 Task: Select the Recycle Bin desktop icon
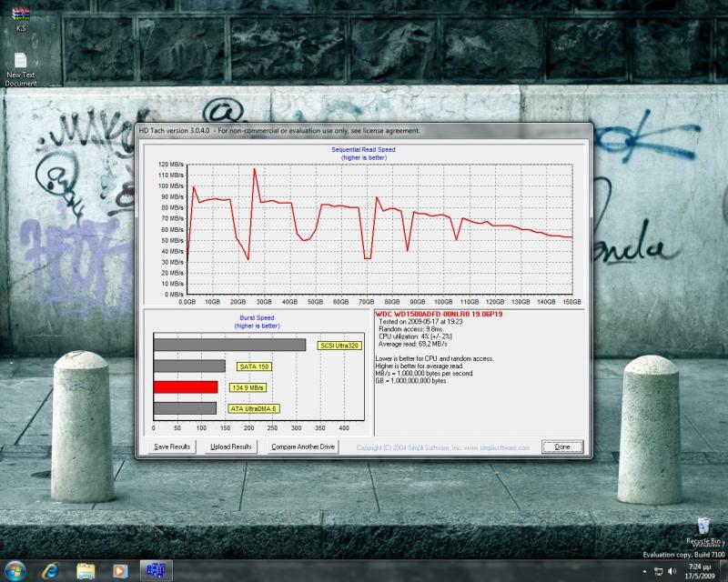tap(703, 531)
